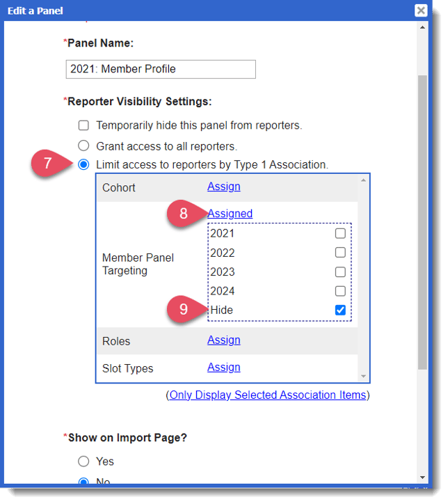Select Limit access by Type 1 Association
Screen dimensions: 448x504
tap(83, 165)
